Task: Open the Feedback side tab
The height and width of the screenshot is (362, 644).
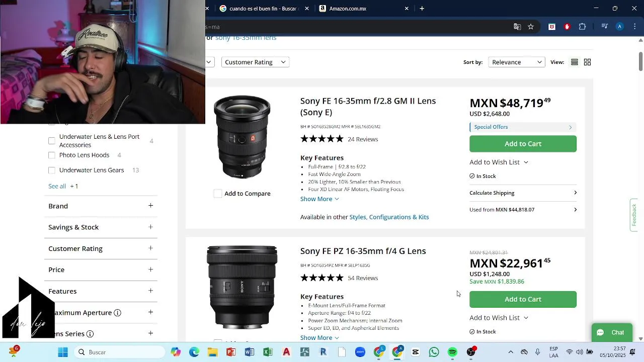Action: [x=634, y=215]
